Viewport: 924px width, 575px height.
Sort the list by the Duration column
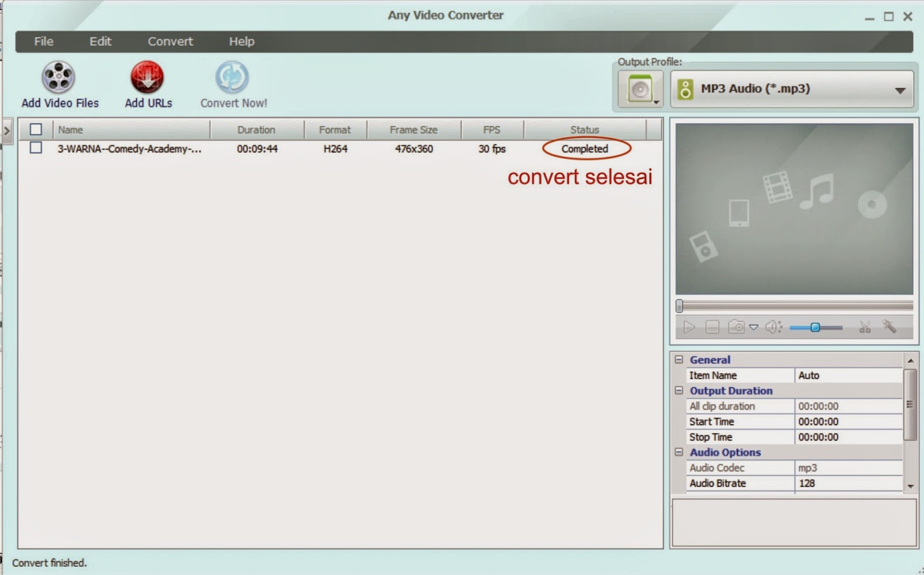256,129
